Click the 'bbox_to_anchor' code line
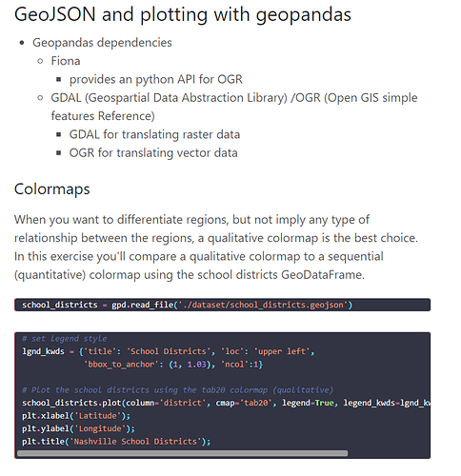461x476 pixels. point(173,365)
